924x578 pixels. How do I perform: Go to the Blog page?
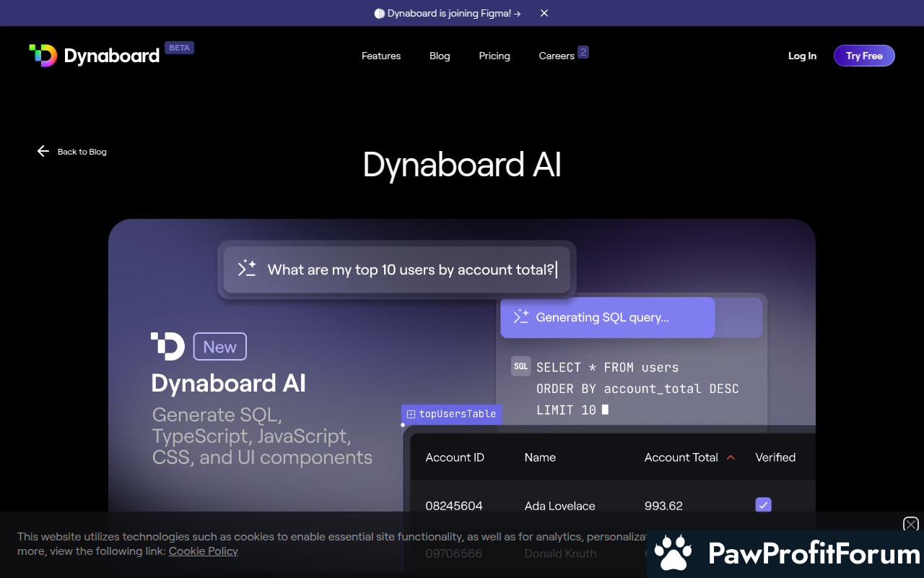[x=440, y=56]
